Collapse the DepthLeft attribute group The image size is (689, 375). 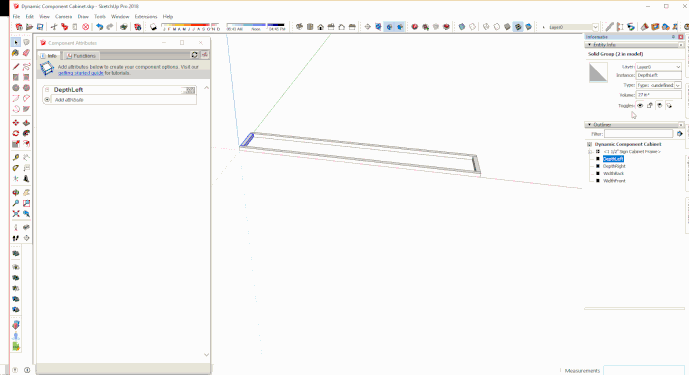47,90
